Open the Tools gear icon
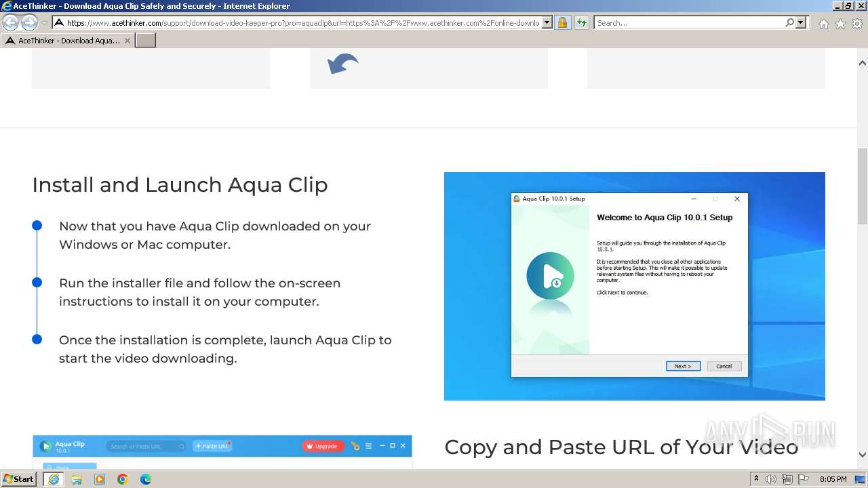Image resolution: width=868 pixels, height=488 pixels. click(x=856, y=24)
